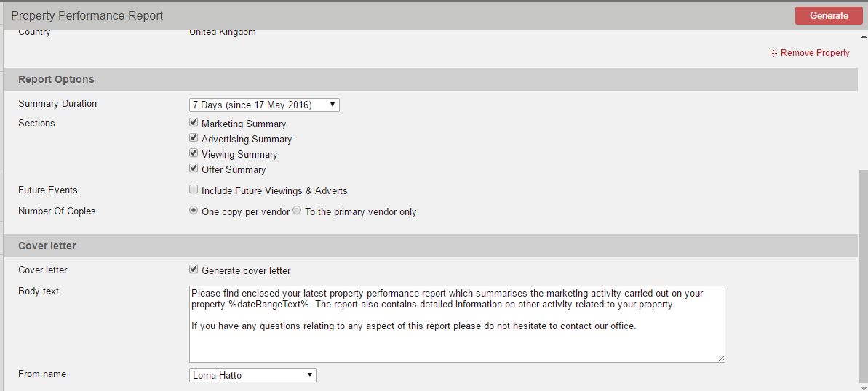Click inside the Body text area

pos(457,324)
